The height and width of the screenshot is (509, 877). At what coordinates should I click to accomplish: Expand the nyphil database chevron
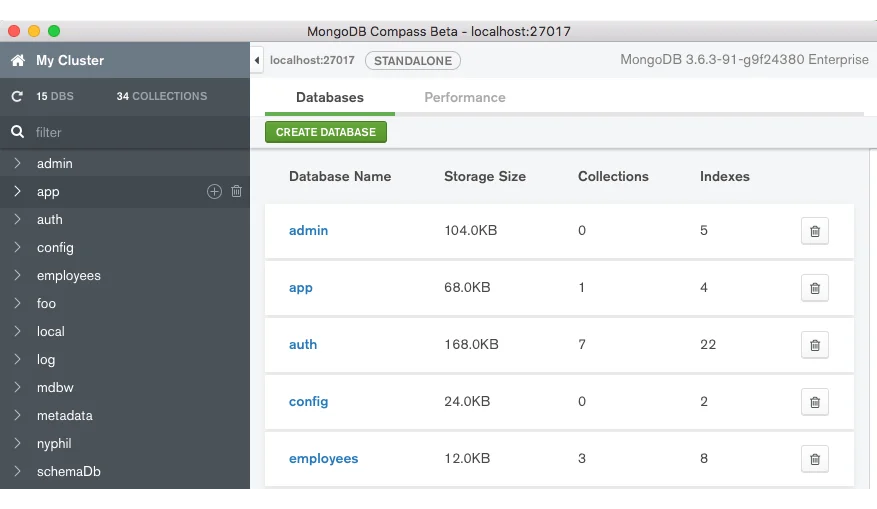tap(17, 443)
